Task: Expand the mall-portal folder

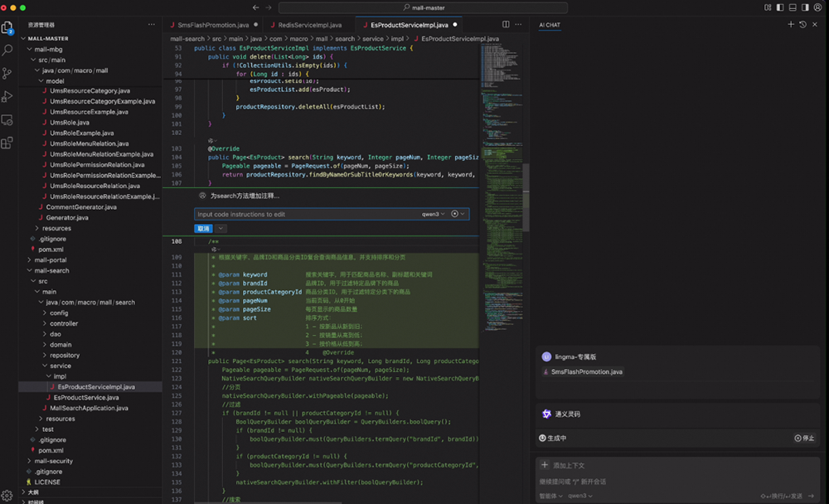Action: click(x=50, y=259)
